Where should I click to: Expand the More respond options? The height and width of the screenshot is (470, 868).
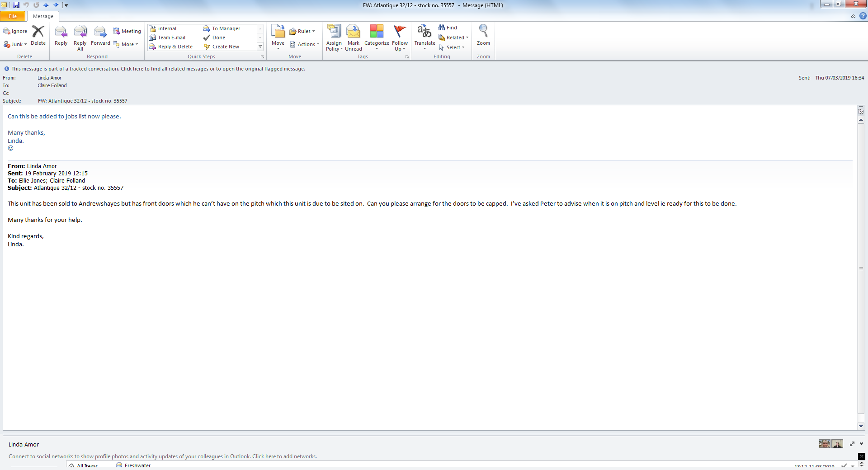126,44
